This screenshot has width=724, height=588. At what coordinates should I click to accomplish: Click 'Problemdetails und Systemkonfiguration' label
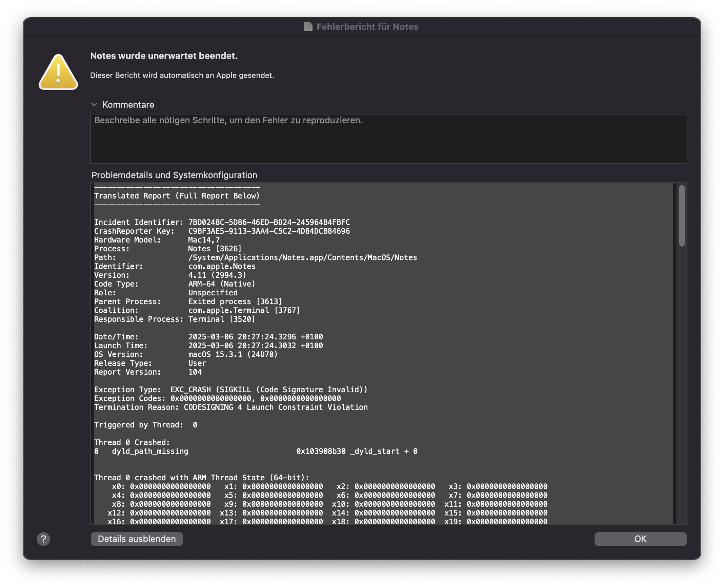point(174,175)
